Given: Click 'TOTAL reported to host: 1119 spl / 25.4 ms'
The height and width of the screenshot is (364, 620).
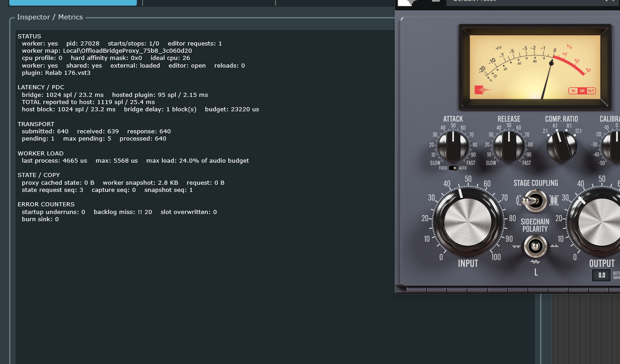Looking at the screenshot, I should (x=88, y=102).
